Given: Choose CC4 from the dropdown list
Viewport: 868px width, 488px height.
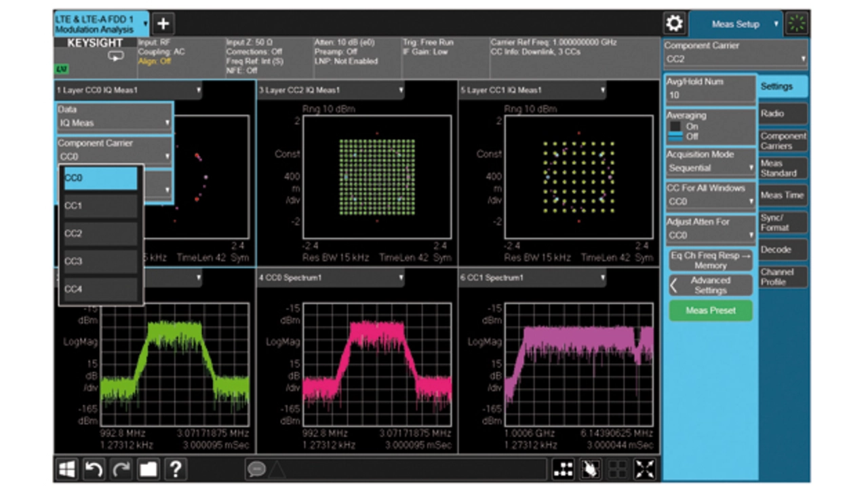Looking at the screenshot, I should coord(100,289).
